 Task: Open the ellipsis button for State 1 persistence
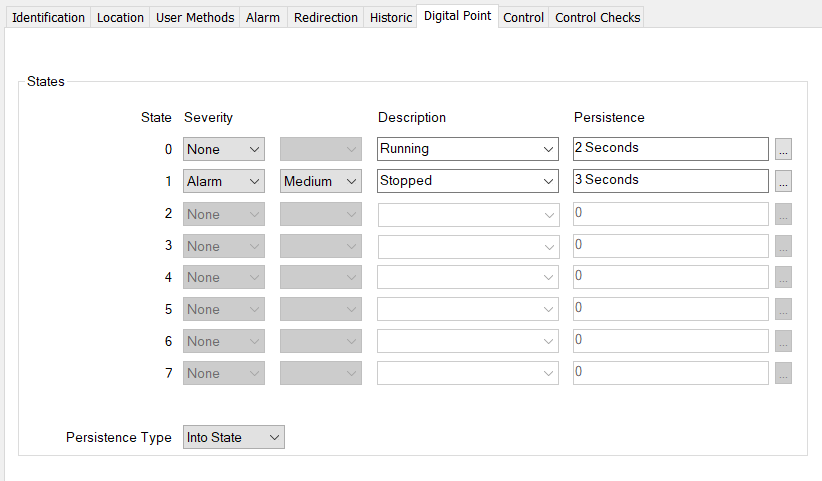click(x=783, y=182)
